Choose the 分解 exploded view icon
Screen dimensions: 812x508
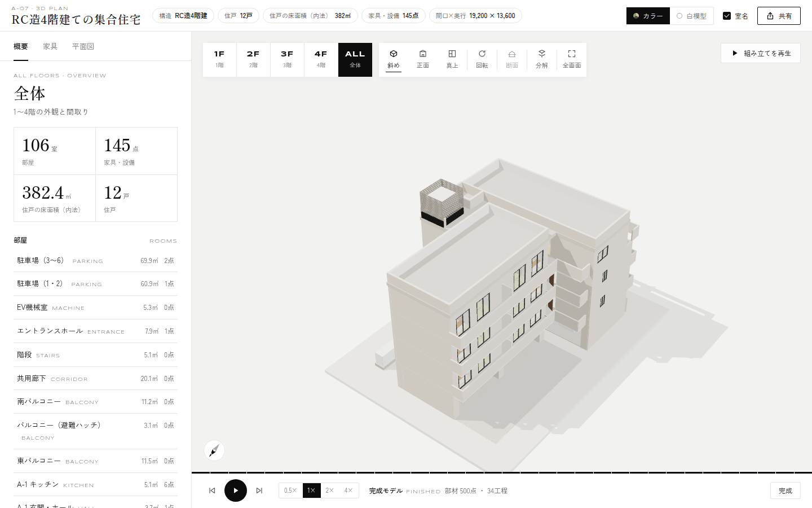[x=542, y=59]
